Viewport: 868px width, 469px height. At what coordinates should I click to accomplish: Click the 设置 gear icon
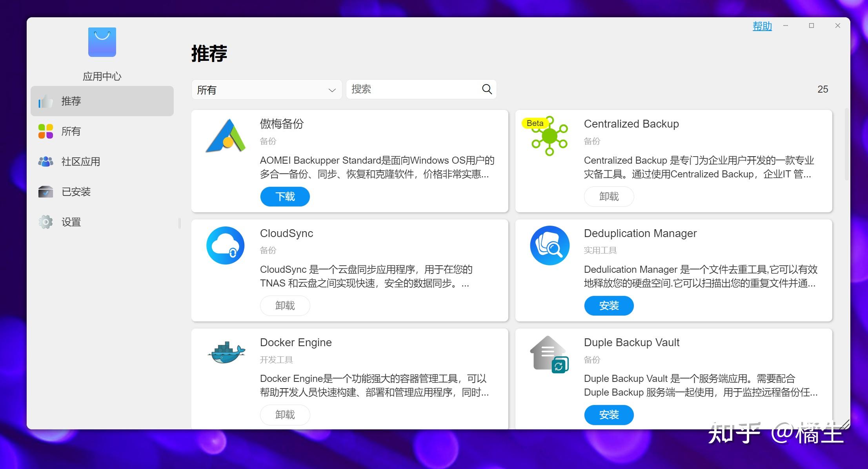click(x=45, y=222)
